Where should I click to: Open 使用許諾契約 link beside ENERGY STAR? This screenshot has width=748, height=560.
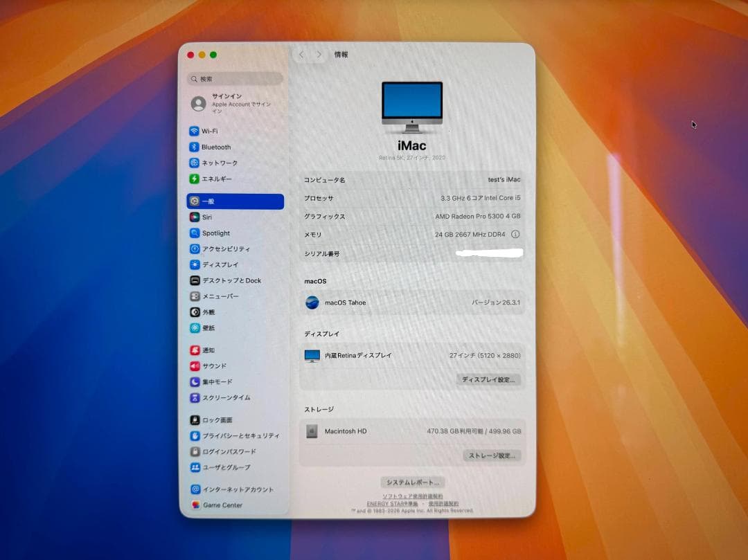[x=443, y=503]
